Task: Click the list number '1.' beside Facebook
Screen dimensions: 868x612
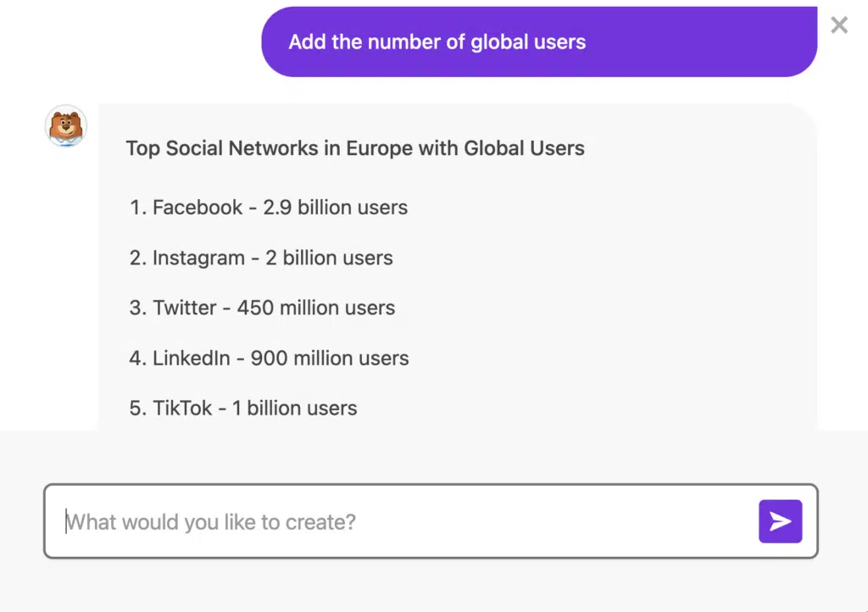Action: pyautogui.click(x=138, y=208)
